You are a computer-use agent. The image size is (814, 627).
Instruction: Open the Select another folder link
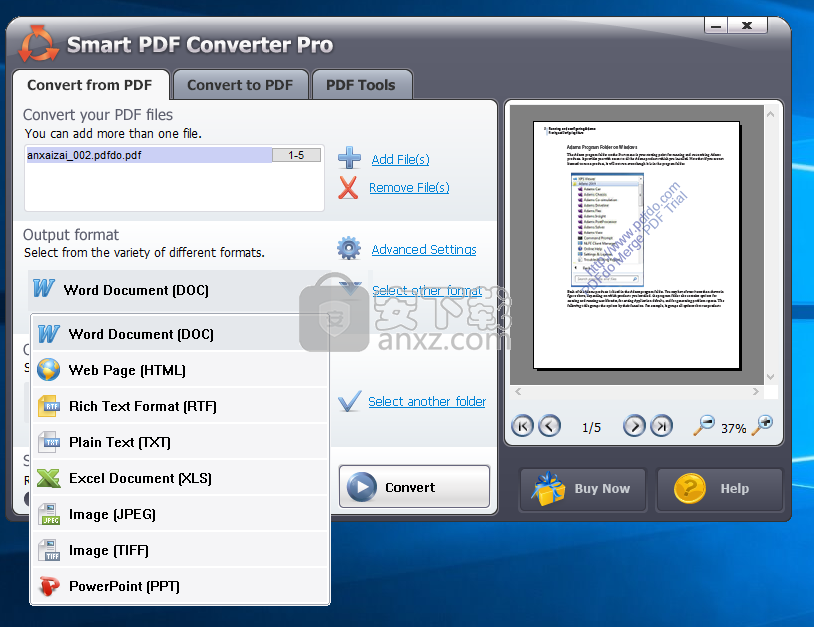pyautogui.click(x=426, y=401)
